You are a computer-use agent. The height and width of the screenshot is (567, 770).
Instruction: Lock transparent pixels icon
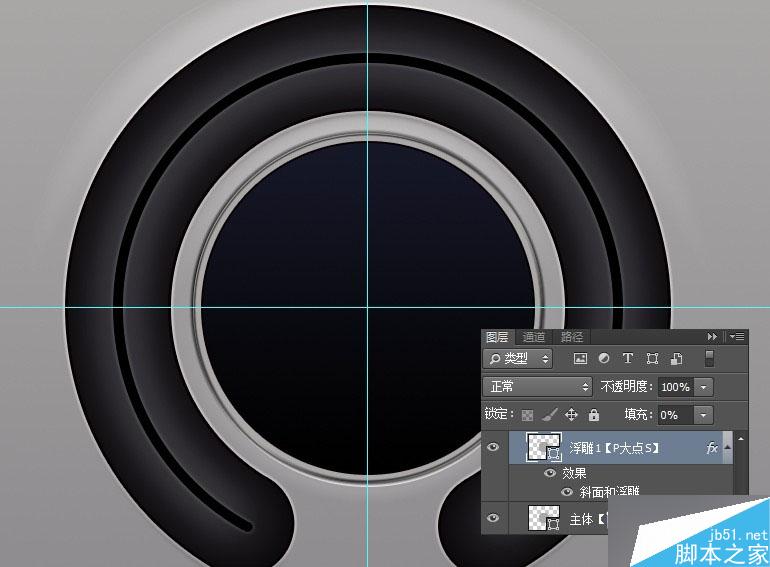click(x=527, y=415)
